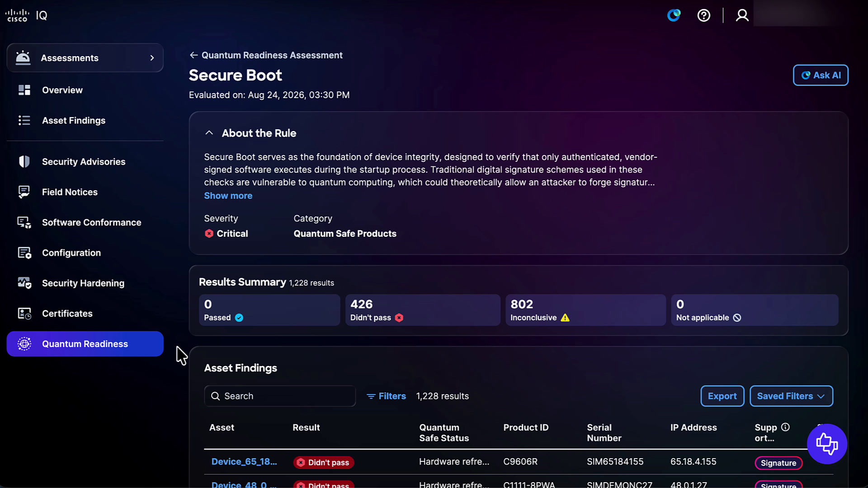This screenshot has width=868, height=488.
Task: Open the user profile icon
Action: click(742, 15)
